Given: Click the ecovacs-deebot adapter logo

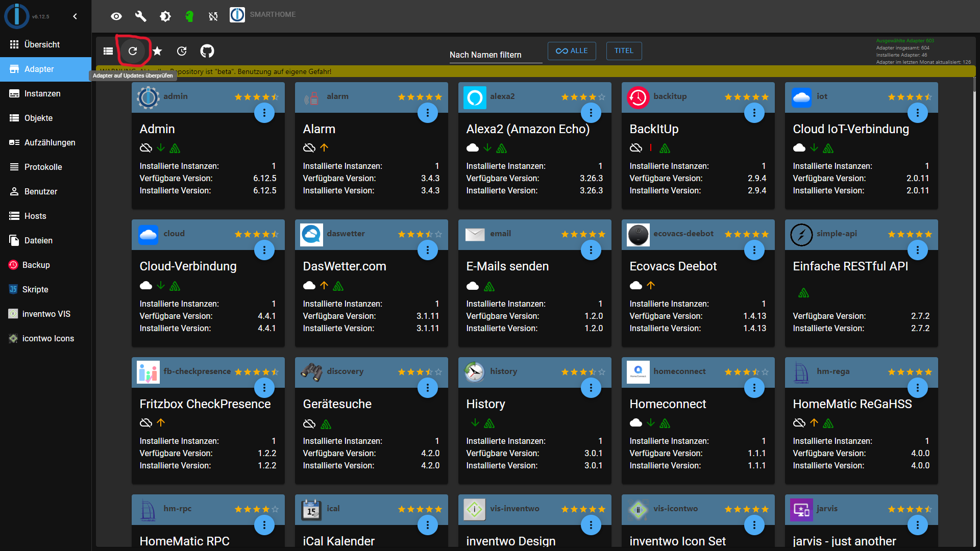Looking at the screenshot, I should (x=638, y=235).
